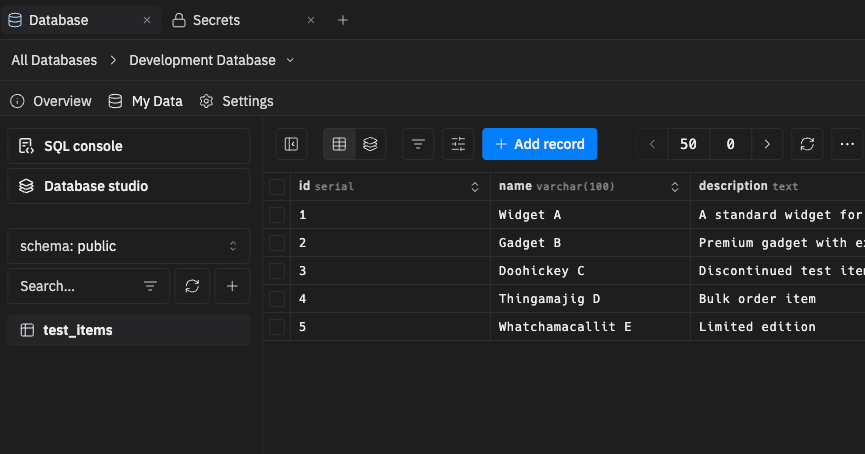865x454 pixels.
Task: Open the My Data tab
Action: [x=146, y=101]
